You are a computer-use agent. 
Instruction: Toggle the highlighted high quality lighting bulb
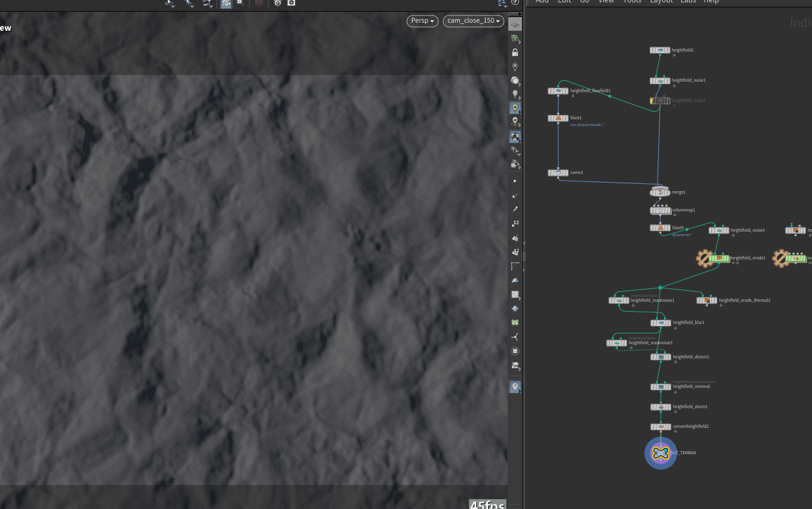(515, 108)
